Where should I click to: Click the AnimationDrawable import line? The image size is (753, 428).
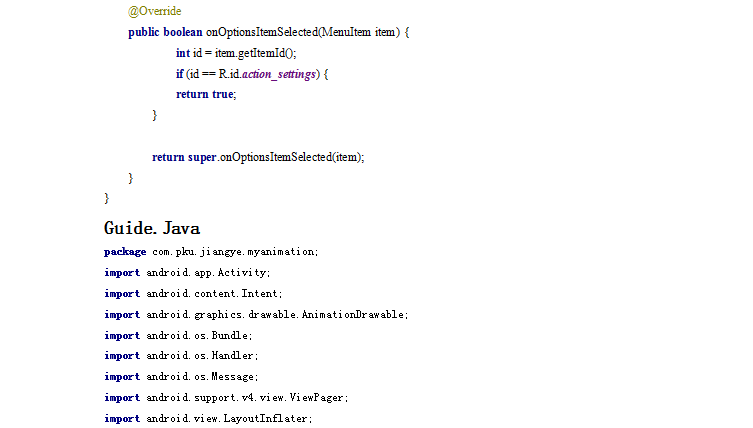[x=256, y=314]
